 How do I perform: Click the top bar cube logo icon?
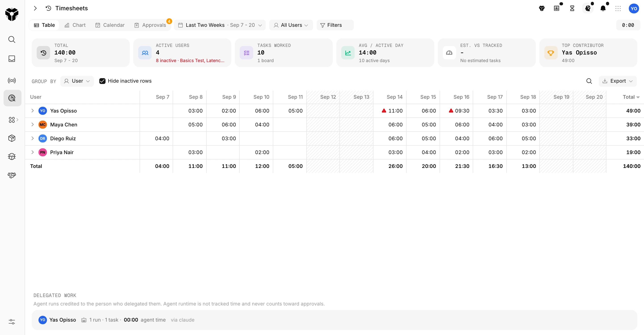[542, 8]
